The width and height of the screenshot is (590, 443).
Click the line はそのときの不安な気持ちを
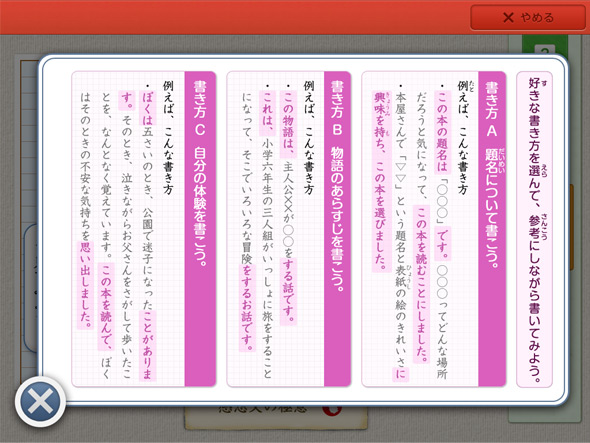click(85, 166)
